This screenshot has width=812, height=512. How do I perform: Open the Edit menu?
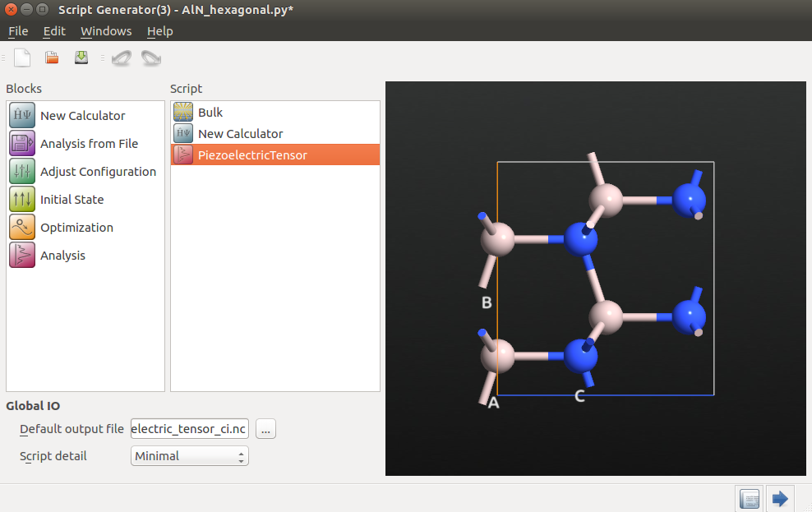(x=54, y=31)
